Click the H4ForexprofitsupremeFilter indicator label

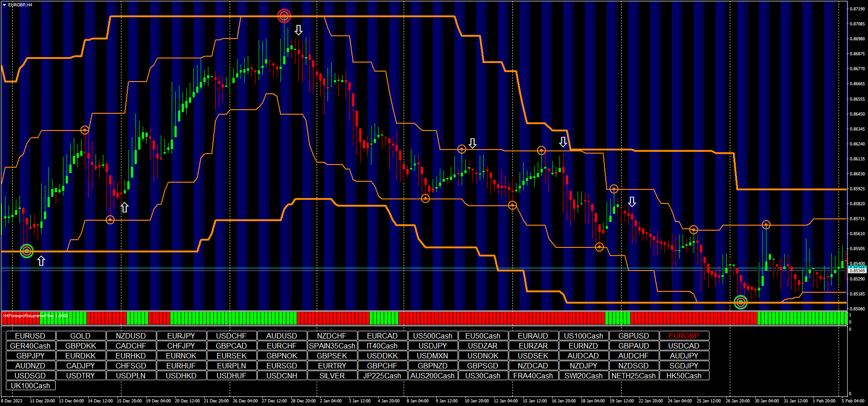pos(35,315)
